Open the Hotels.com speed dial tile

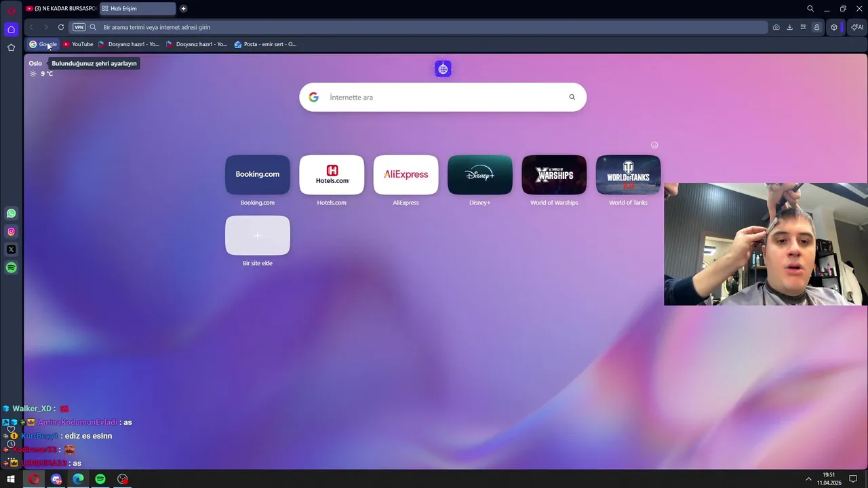pyautogui.click(x=332, y=175)
